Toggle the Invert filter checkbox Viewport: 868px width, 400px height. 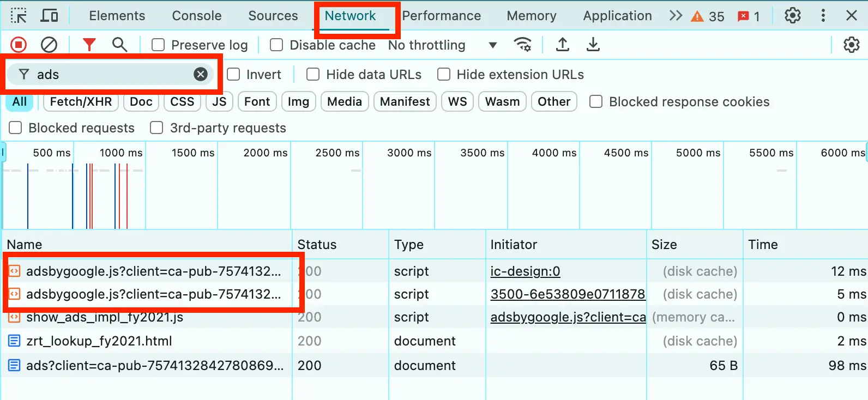233,74
